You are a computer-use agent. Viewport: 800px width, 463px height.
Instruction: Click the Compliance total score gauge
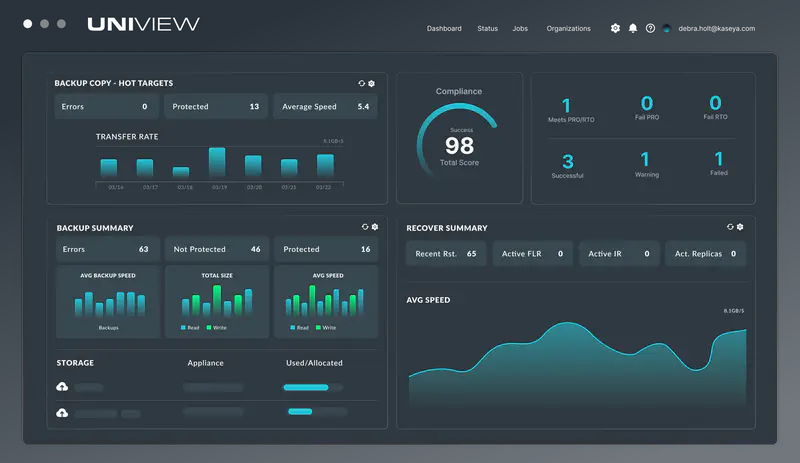[x=459, y=145]
